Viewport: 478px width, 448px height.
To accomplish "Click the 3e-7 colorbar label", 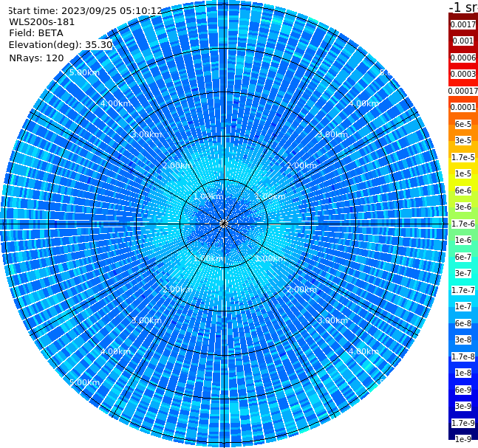I will tap(463, 273).
